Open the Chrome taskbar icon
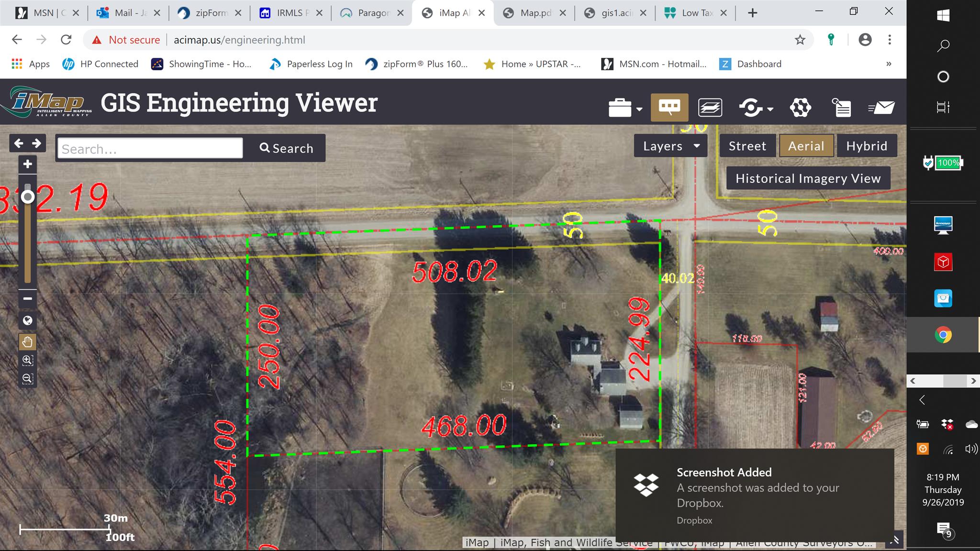Viewport: 980px width, 551px height. coord(943,335)
